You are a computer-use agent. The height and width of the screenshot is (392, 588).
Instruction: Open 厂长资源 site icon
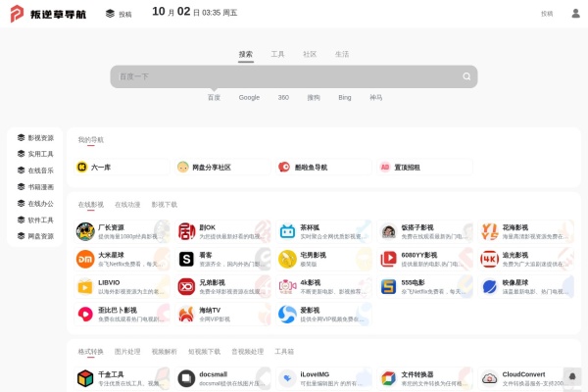(85, 231)
